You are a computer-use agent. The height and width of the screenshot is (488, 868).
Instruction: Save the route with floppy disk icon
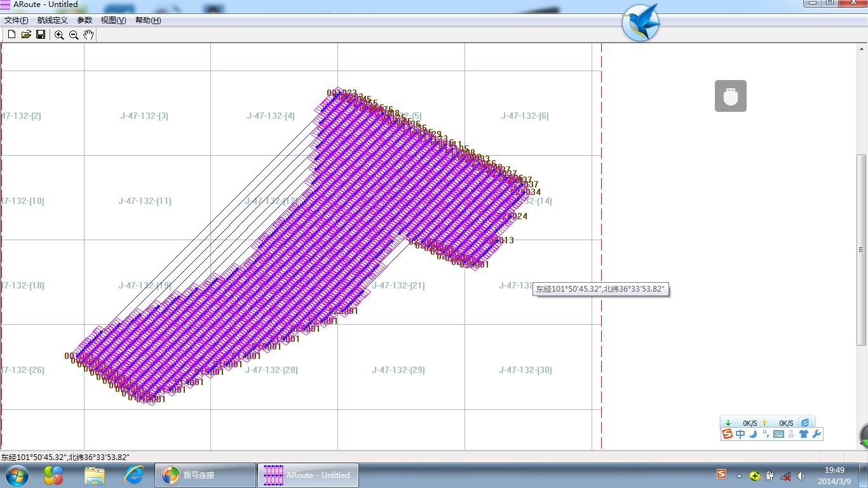(41, 34)
